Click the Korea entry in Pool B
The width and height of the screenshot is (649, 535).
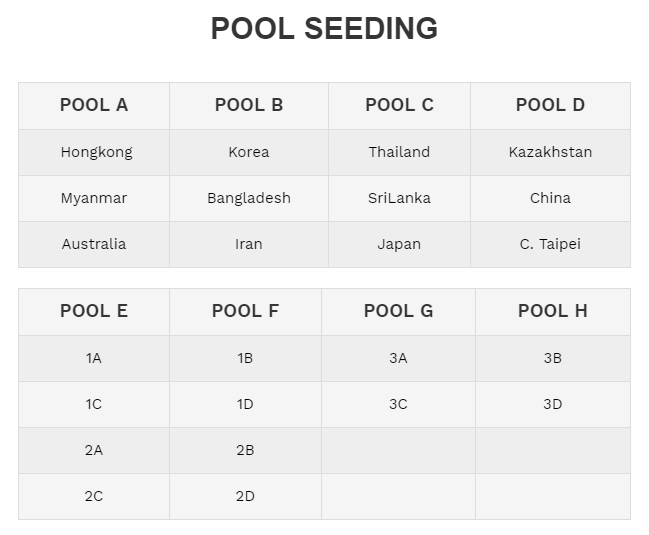pos(249,152)
